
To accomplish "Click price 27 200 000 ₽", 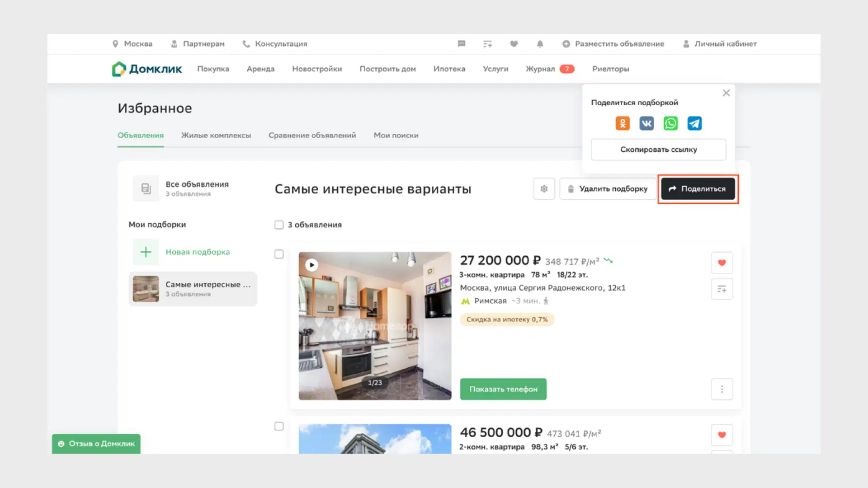I will click(x=500, y=261).
